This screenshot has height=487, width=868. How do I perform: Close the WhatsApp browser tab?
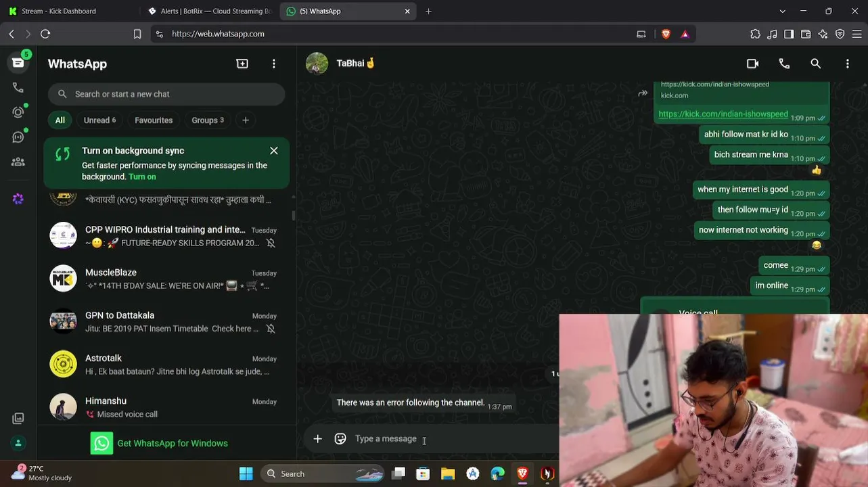coord(407,11)
